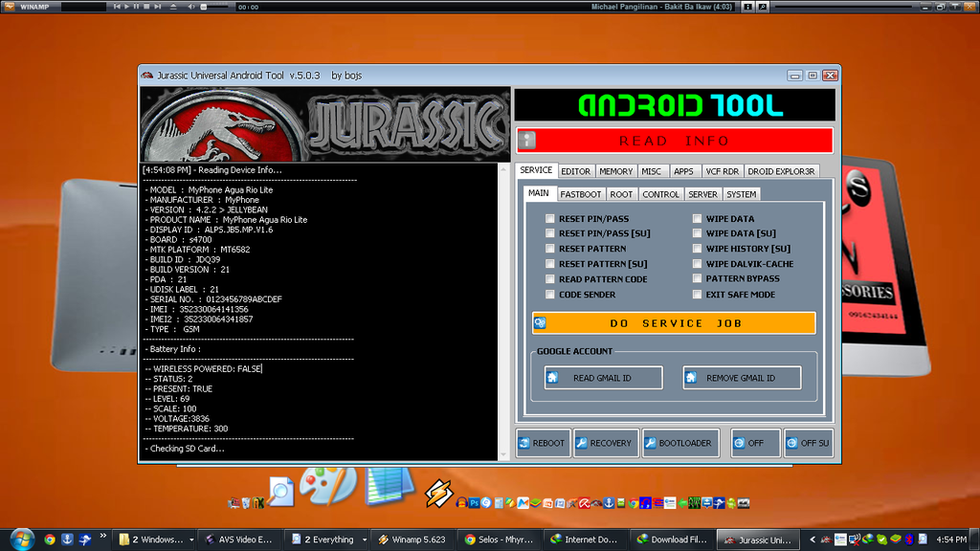The height and width of the screenshot is (551, 980).
Task: Click log scrollbar down arrow
Action: click(x=503, y=454)
